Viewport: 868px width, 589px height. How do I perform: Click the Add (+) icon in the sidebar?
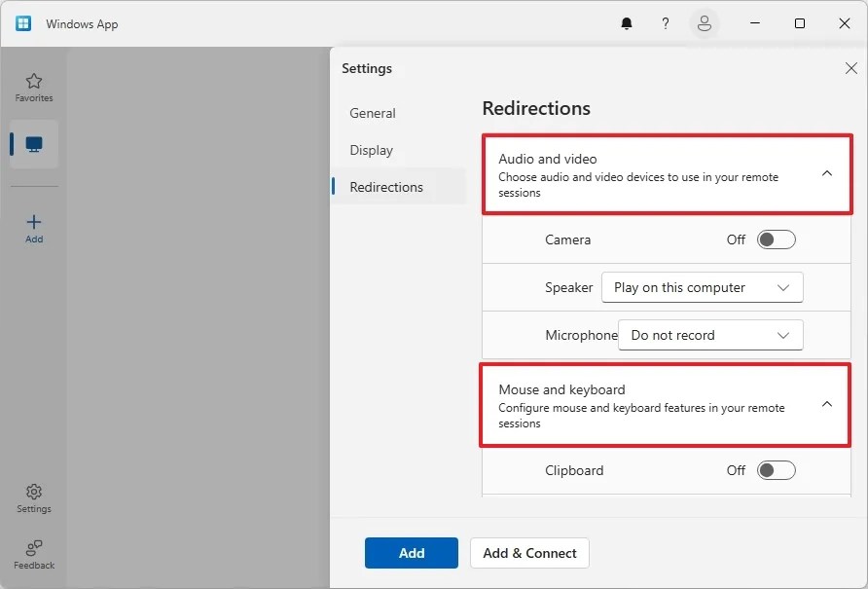pos(33,222)
